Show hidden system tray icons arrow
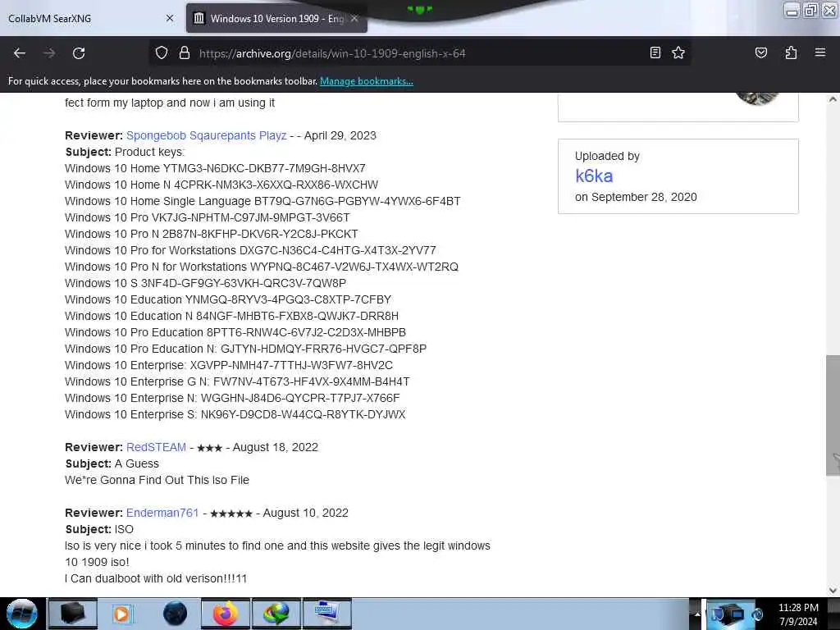This screenshot has height=630, width=840. (697, 614)
